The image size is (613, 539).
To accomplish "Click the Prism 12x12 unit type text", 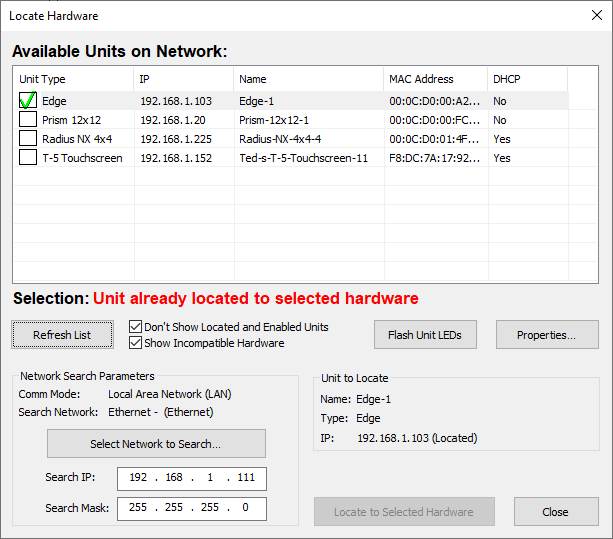I will (72, 120).
